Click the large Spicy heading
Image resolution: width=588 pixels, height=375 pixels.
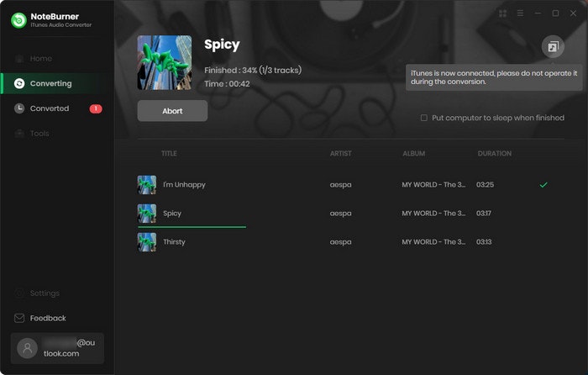(x=222, y=45)
